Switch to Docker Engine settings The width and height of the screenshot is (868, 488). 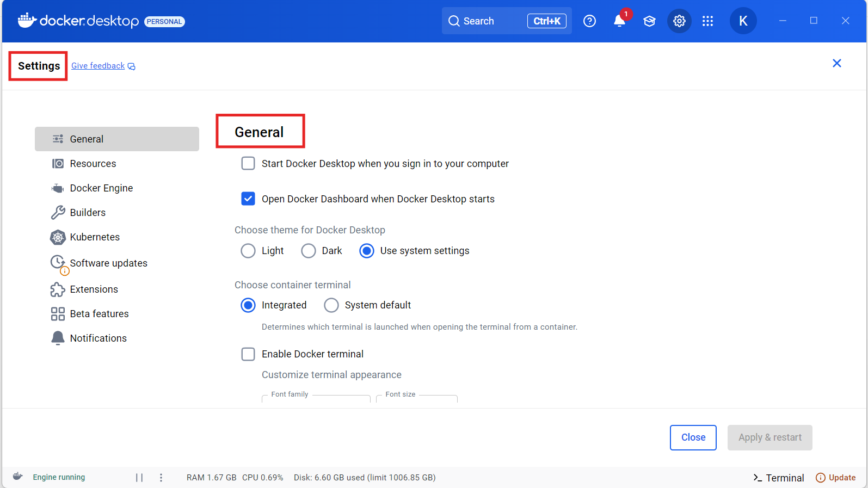tap(117, 188)
